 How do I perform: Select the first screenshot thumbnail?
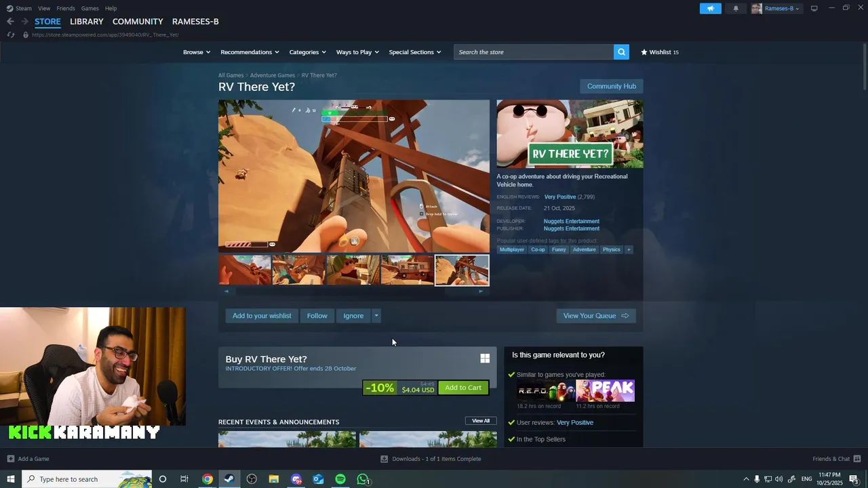[245, 270]
